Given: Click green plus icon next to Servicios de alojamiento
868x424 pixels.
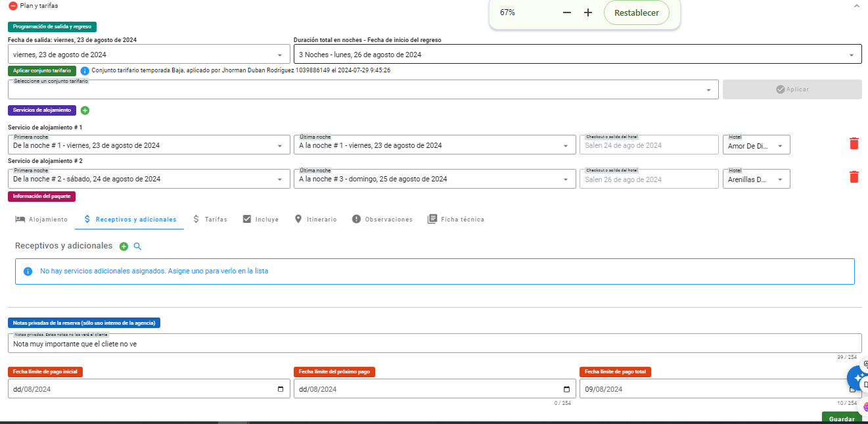Looking at the screenshot, I should 85,110.
